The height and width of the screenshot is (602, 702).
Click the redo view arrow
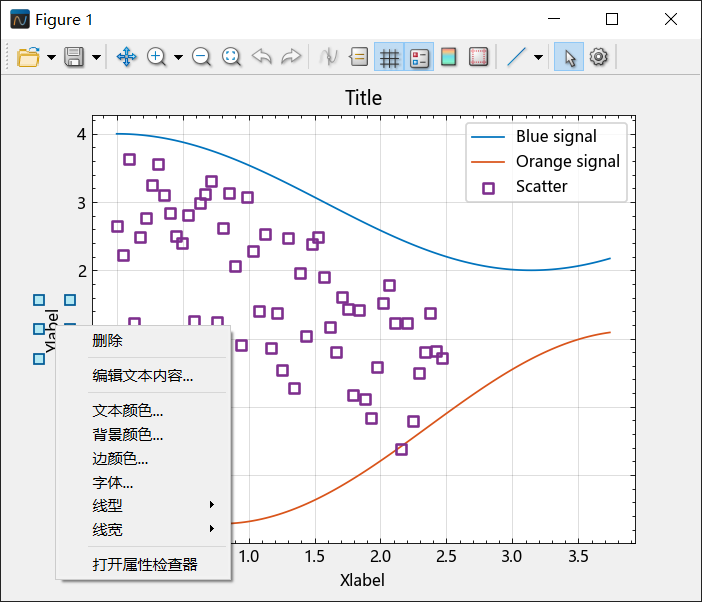(291, 57)
